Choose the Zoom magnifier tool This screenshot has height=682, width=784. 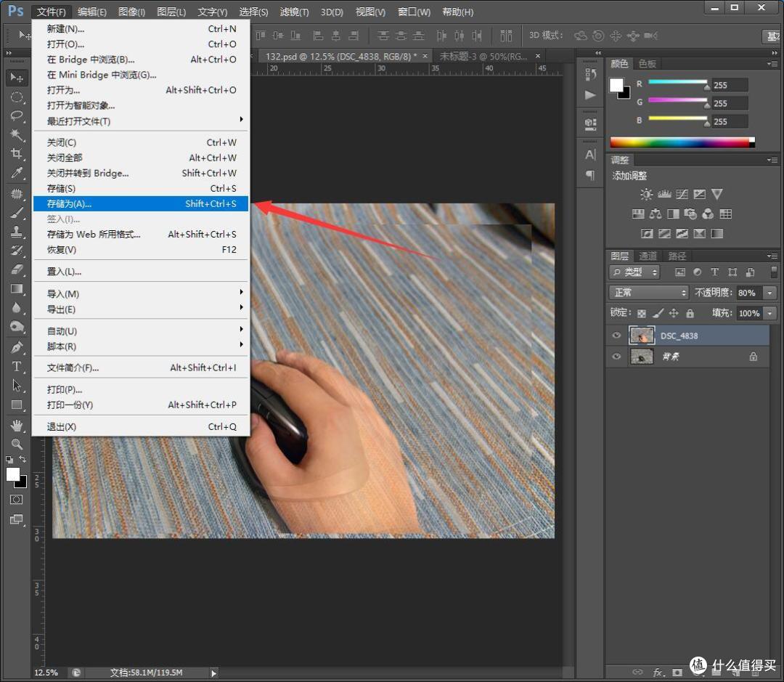pos(17,444)
